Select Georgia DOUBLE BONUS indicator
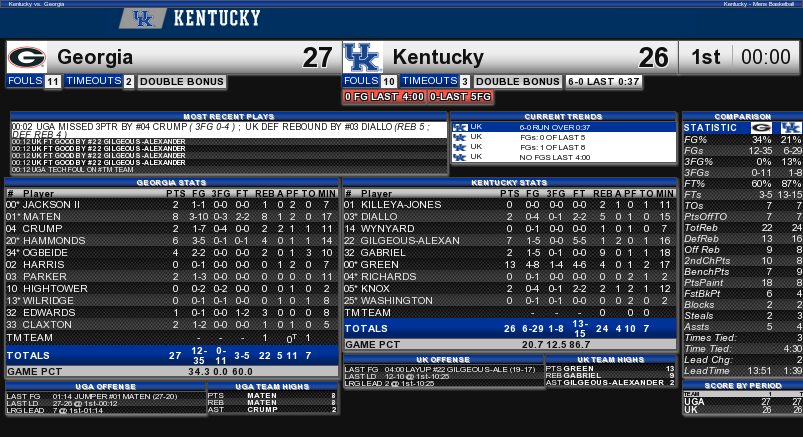Viewport: 803px width, 437px height. click(182, 81)
